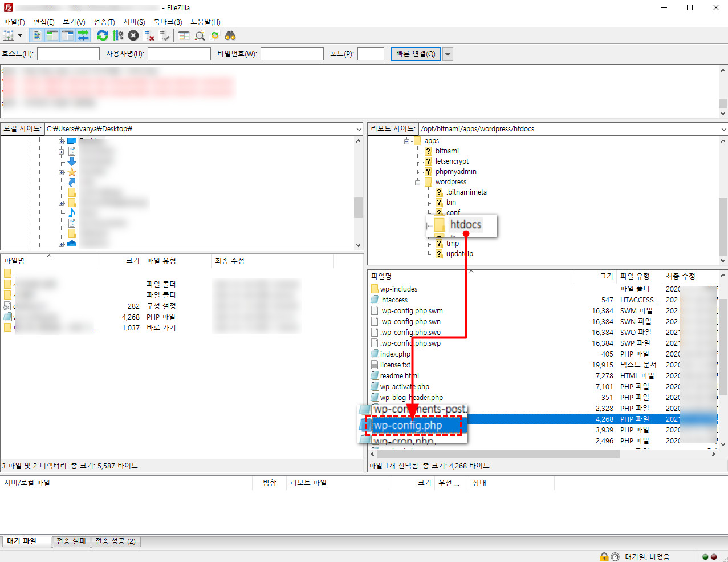Cancel the current operation
Image resolution: width=728 pixels, height=562 pixels.
tap(133, 35)
